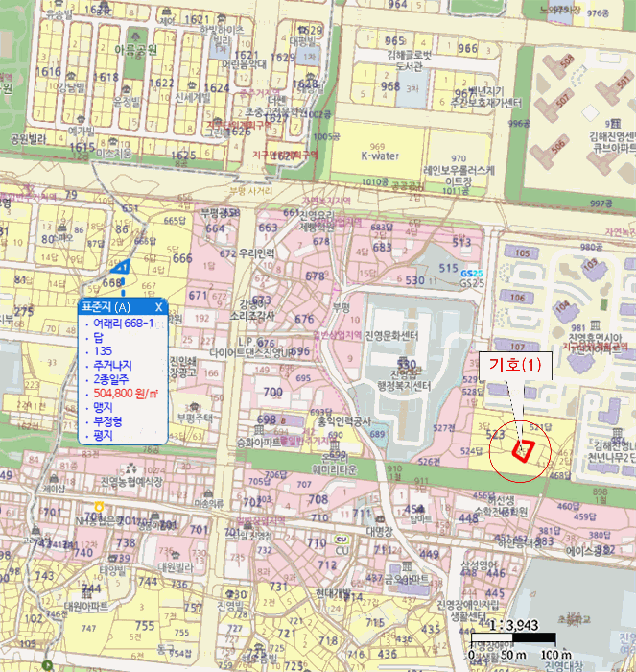Click the 다이어트댄스진영UP label
This screenshot has width=636, height=672.
[252, 353]
